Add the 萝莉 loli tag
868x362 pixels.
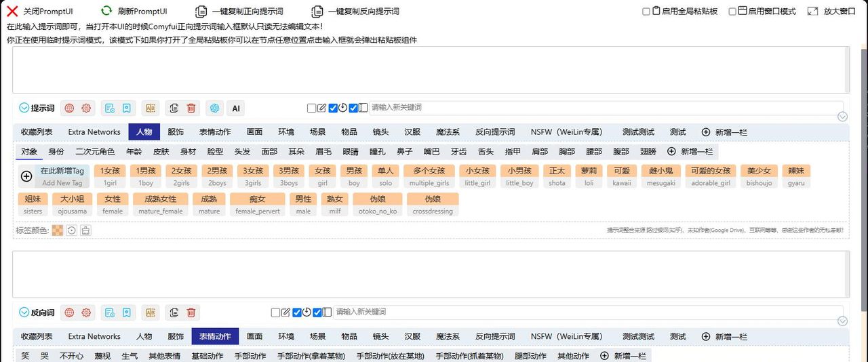tap(588, 176)
